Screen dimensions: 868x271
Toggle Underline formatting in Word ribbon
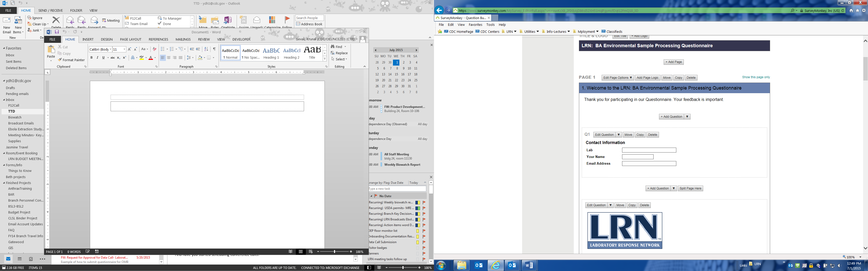click(x=103, y=58)
